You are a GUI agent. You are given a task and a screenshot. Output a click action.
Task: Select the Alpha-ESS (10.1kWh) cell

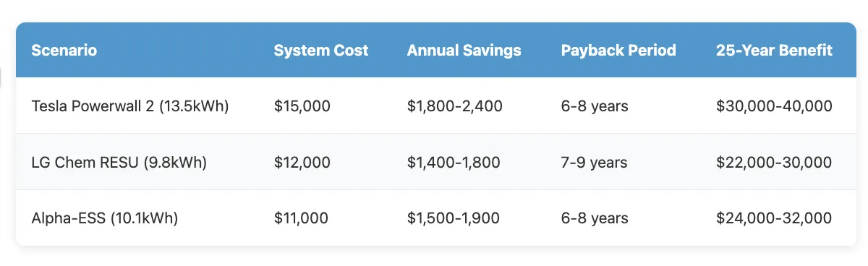coord(105,218)
